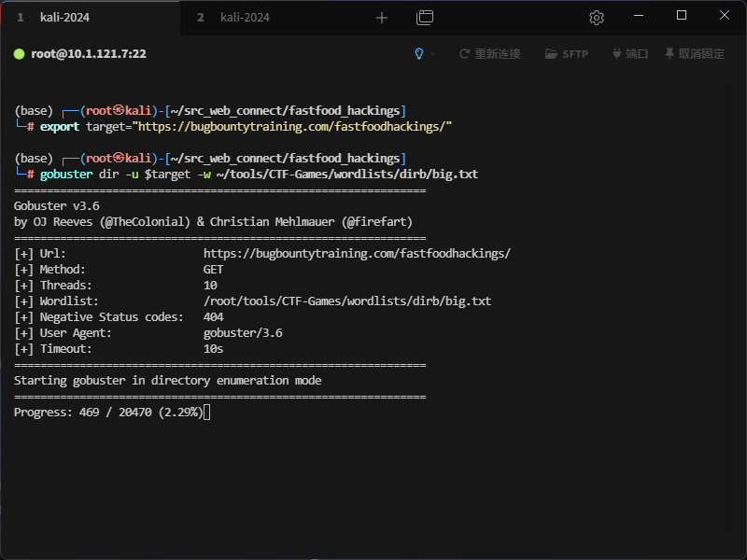Click the gobuster Url value in output
Image resolution: width=747 pixels, height=560 pixels.
click(x=357, y=254)
